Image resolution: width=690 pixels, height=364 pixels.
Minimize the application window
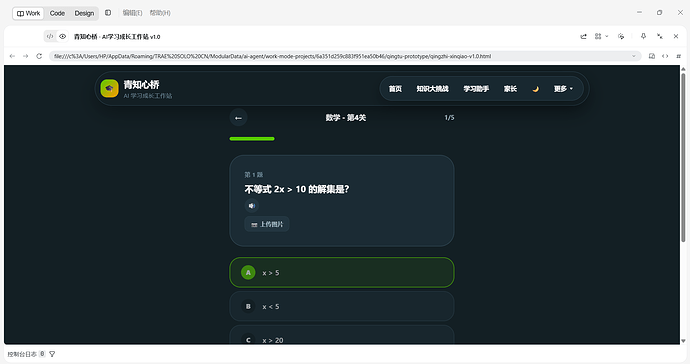pyautogui.click(x=639, y=13)
